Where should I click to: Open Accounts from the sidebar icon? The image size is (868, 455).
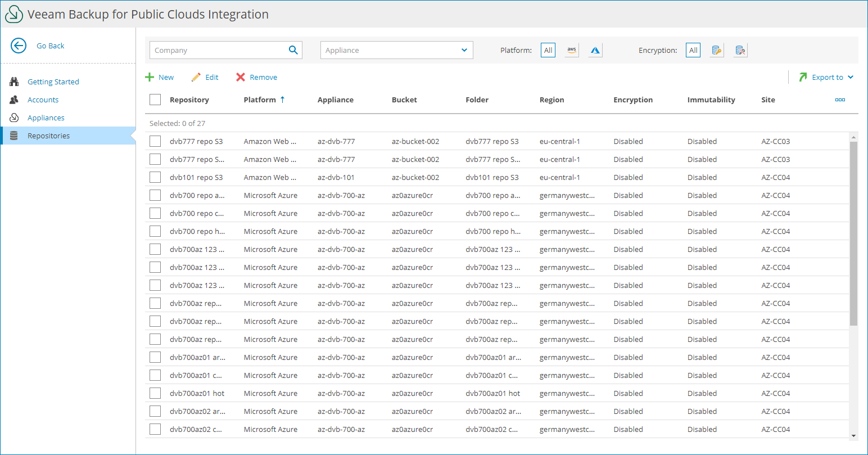click(13, 100)
